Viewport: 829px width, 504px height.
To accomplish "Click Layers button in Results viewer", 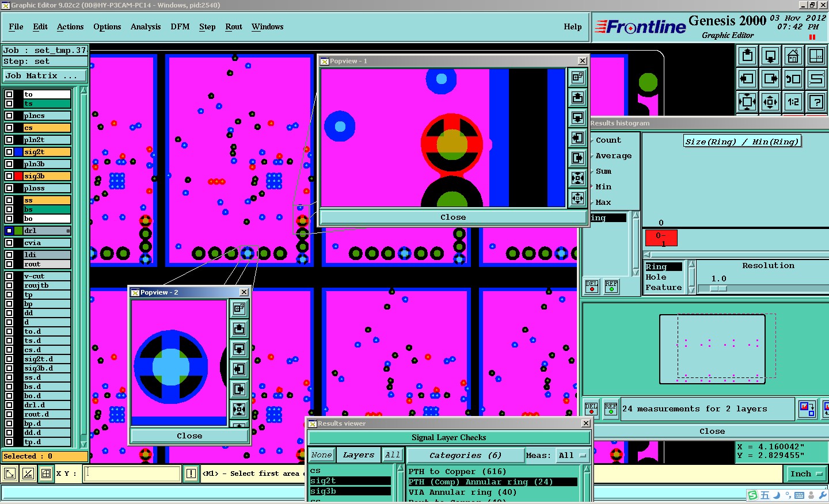I will pos(358,455).
